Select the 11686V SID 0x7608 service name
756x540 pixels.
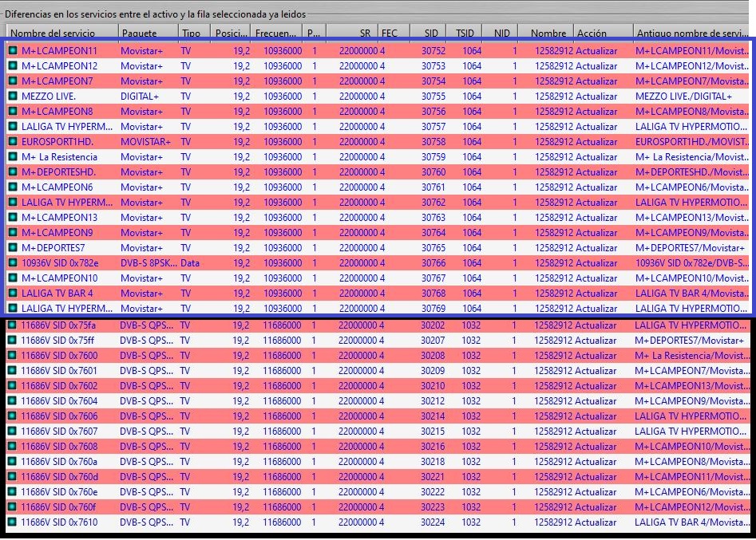59,447
